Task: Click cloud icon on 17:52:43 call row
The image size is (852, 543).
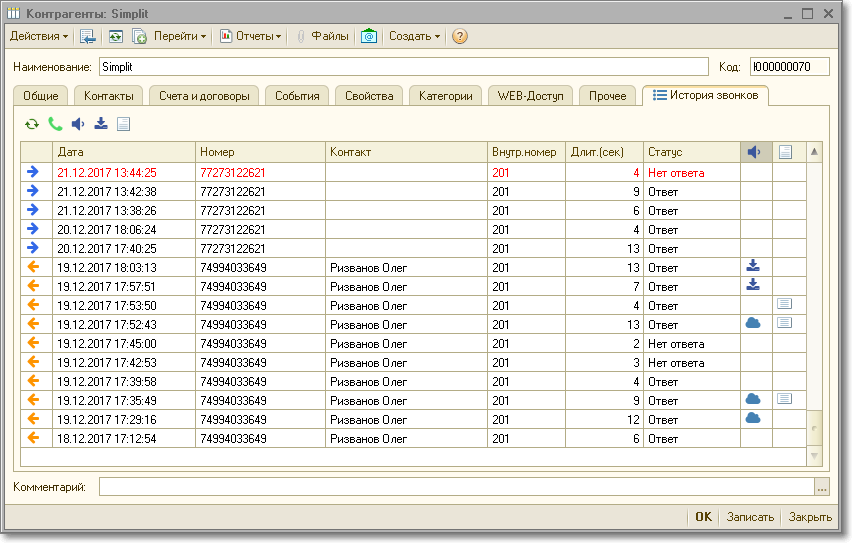Action: (754, 324)
